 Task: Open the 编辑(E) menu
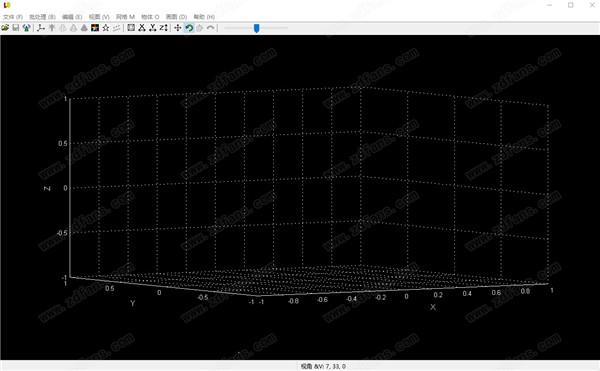(72, 17)
